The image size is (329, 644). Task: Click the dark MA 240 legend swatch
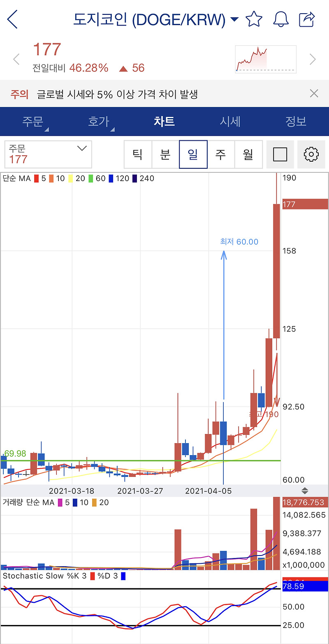(135, 179)
